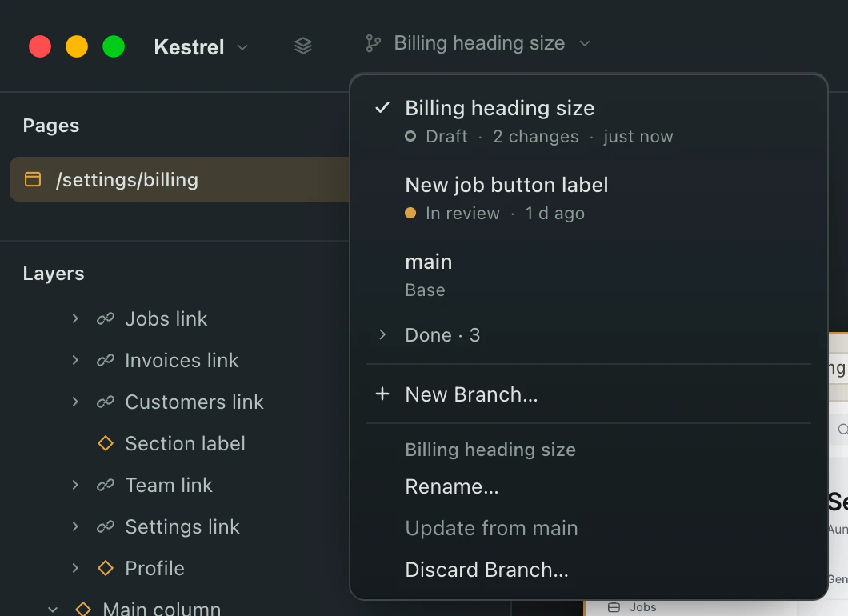Choose Rename... for the branch
The height and width of the screenshot is (616, 848).
point(589,486)
